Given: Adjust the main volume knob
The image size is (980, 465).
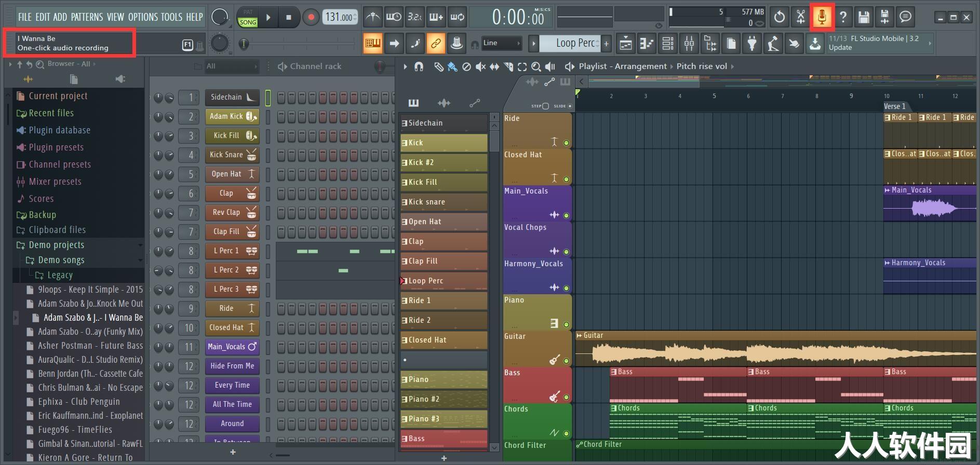Looking at the screenshot, I should [220, 17].
